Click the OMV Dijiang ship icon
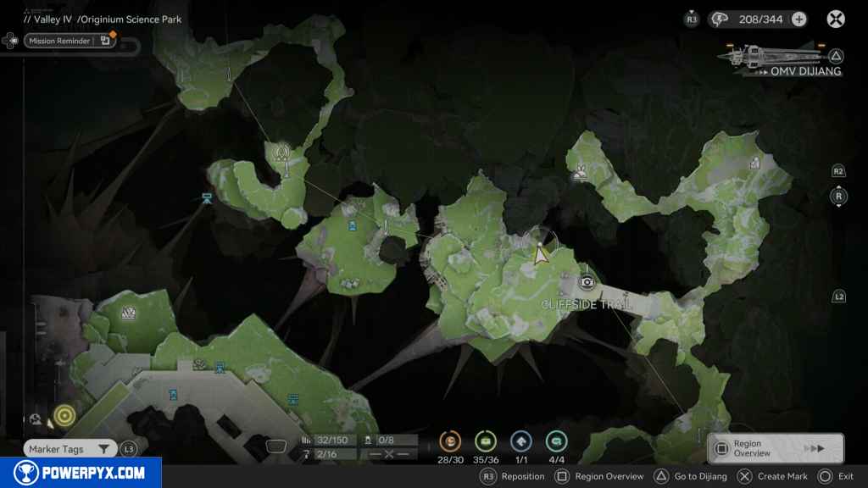The image size is (868, 488). [x=769, y=55]
